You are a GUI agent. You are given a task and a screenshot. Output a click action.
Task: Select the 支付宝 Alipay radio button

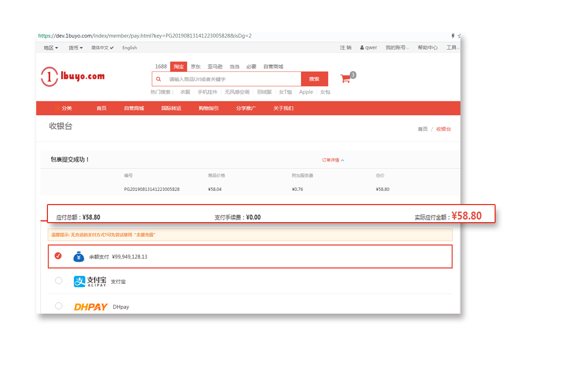59,281
